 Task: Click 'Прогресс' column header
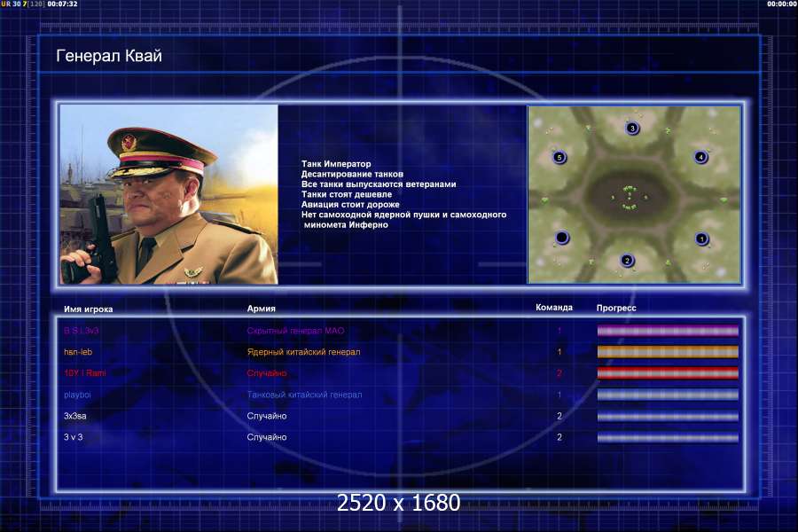pyautogui.click(x=616, y=308)
